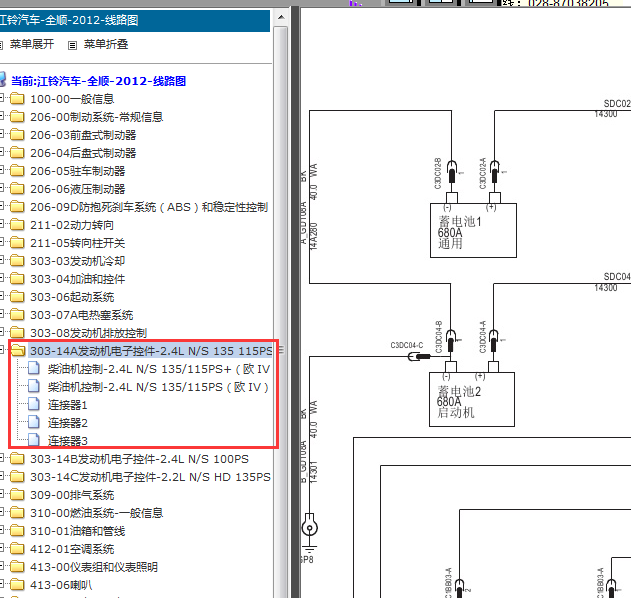Open the 连接器1 page
Screen dimensions: 631x598
click(x=68, y=405)
